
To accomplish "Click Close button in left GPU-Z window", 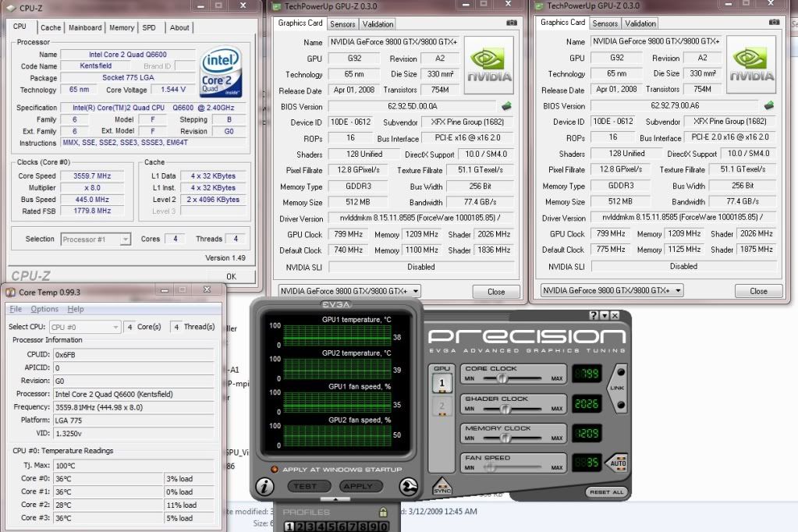I will (496, 292).
